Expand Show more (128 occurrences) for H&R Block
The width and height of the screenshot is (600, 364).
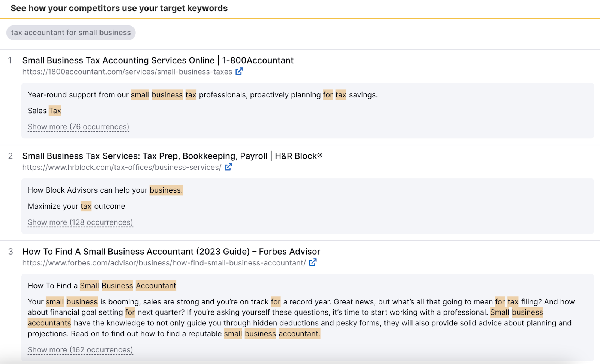[x=80, y=222]
